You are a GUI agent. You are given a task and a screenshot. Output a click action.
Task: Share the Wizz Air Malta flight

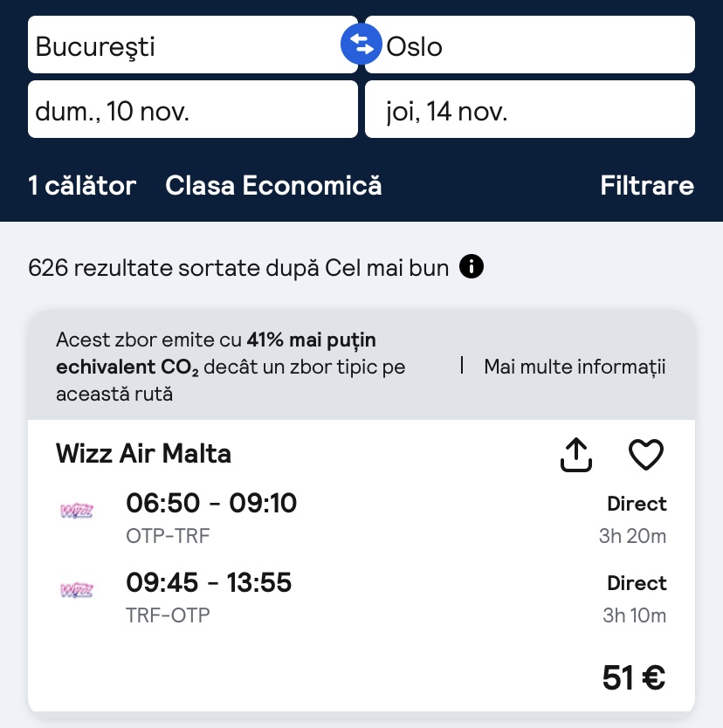576,455
